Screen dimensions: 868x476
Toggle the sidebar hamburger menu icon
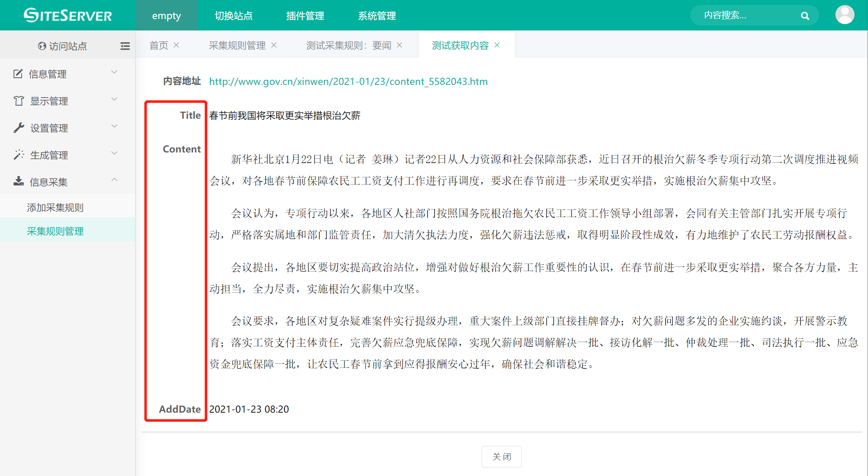(125, 46)
